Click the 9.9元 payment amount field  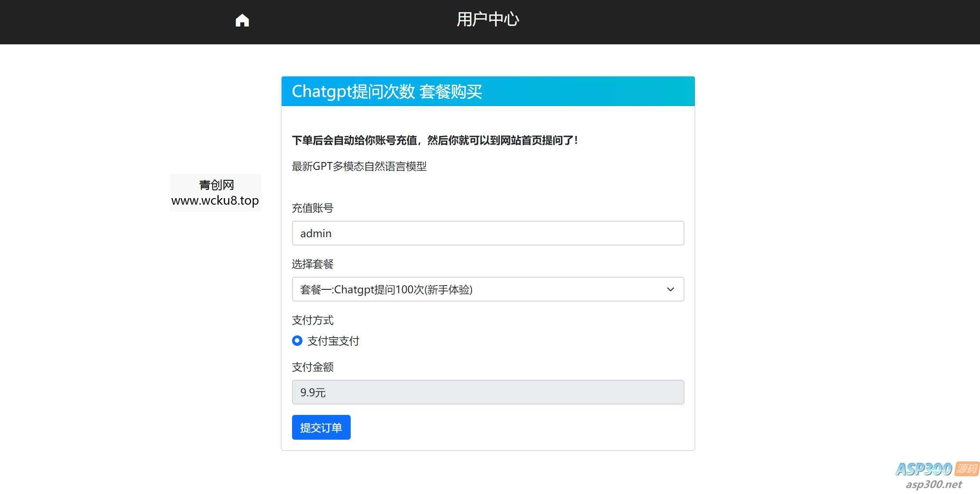pos(488,392)
